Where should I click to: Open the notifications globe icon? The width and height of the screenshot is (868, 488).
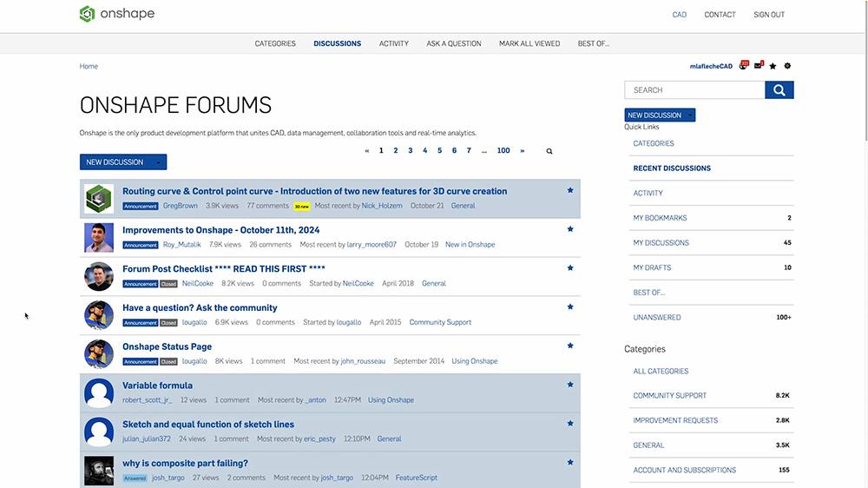[x=743, y=66]
